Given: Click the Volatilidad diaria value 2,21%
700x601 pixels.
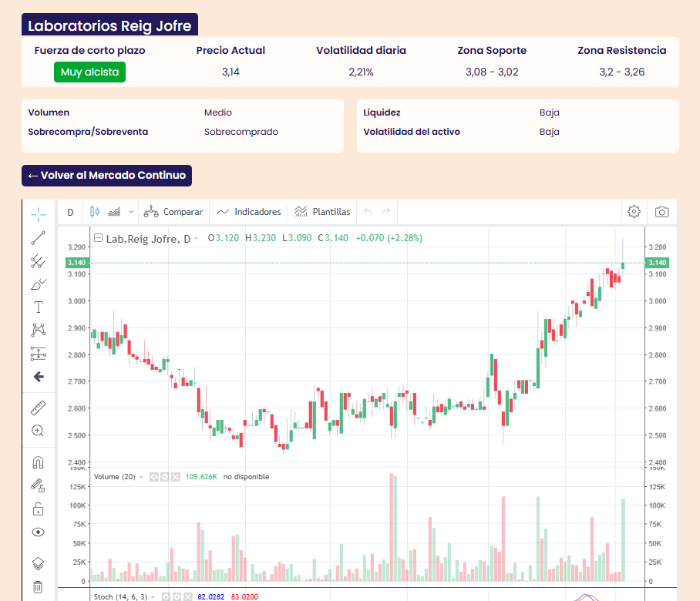Looking at the screenshot, I should tap(361, 72).
